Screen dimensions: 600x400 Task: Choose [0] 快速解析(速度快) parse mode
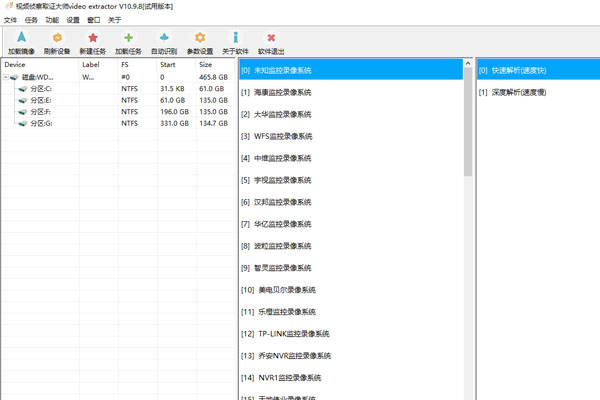[x=538, y=70]
